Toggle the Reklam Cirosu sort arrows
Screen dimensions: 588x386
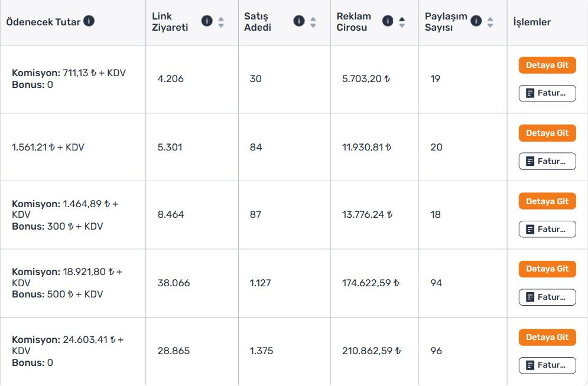[x=402, y=22]
